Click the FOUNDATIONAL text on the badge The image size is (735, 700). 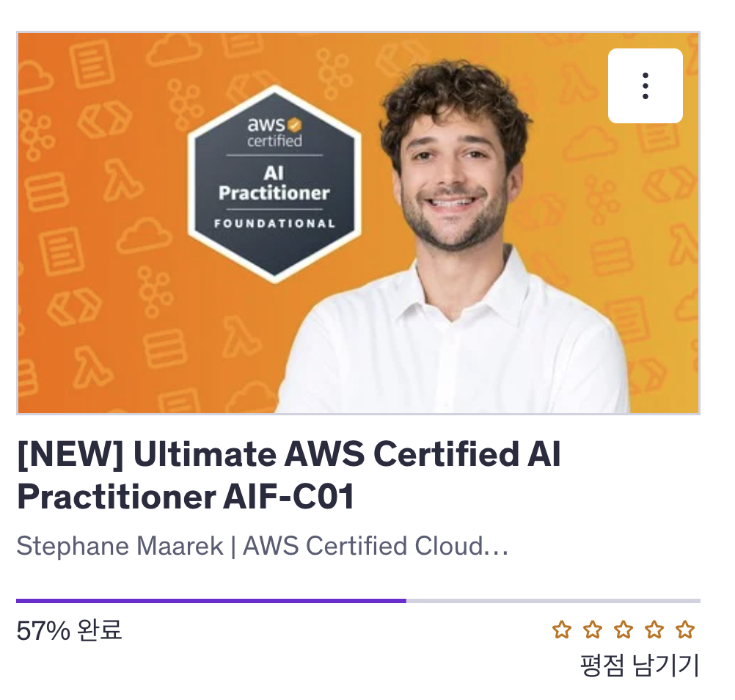coord(274,224)
